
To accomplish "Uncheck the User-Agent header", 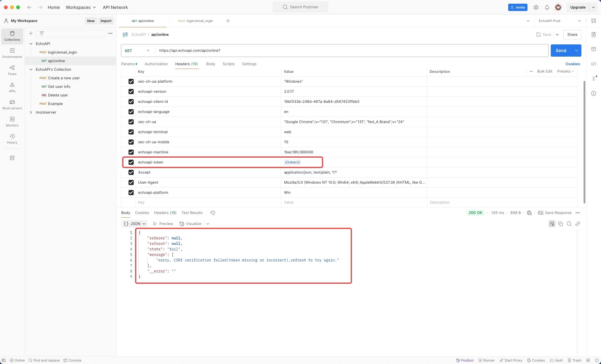I will pos(131,182).
